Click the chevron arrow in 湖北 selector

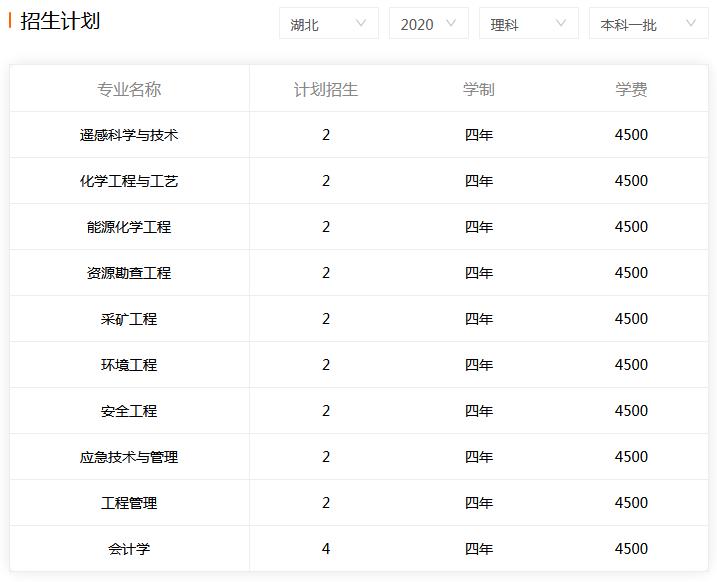[361, 23]
